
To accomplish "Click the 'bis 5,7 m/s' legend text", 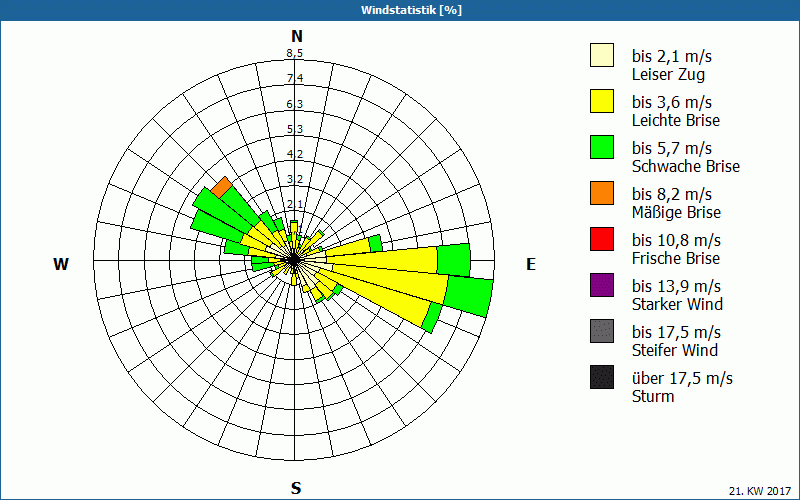I will tap(671, 148).
